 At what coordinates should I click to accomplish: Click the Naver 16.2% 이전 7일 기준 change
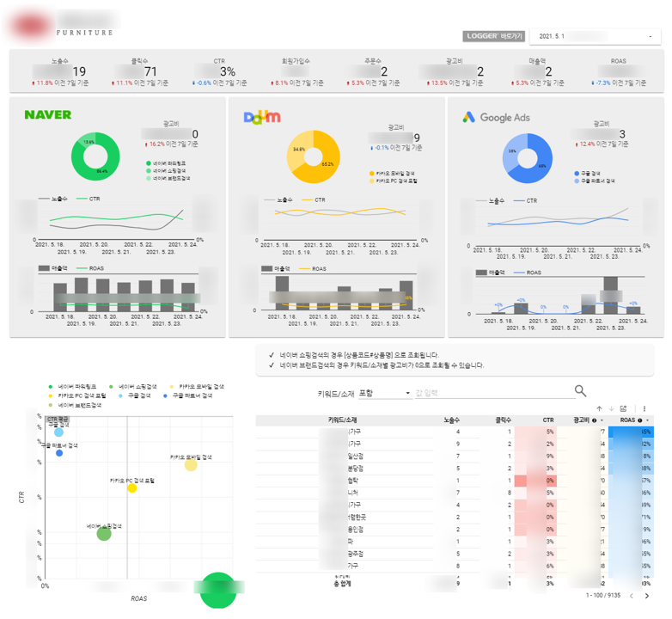[x=172, y=144]
